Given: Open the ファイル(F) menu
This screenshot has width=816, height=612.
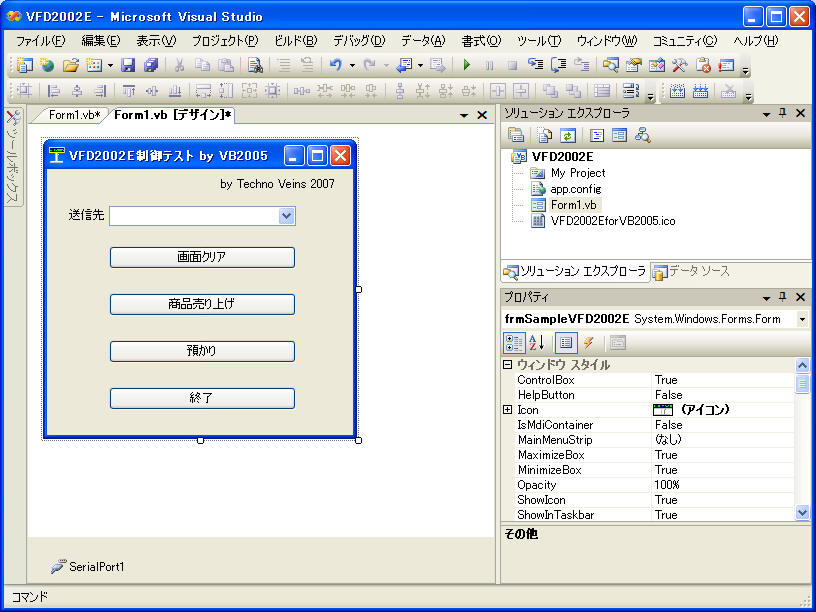Looking at the screenshot, I should click(x=41, y=41).
